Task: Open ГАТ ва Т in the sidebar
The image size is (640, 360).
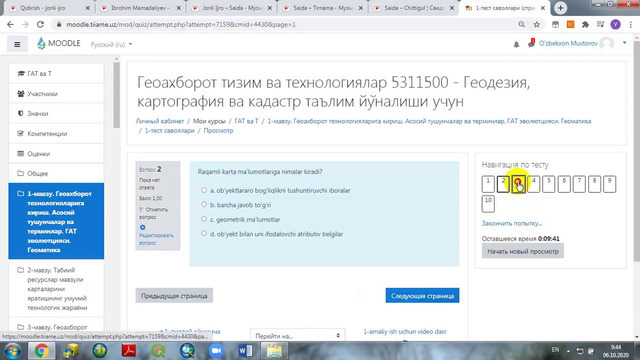Action: [56, 73]
